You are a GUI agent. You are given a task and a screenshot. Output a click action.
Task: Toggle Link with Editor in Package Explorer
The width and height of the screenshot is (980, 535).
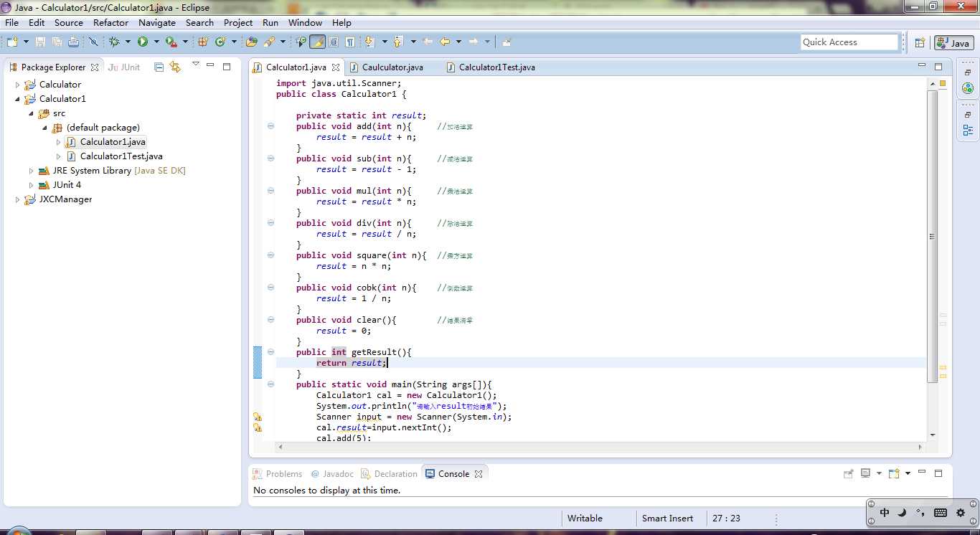pyautogui.click(x=175, y=67)
